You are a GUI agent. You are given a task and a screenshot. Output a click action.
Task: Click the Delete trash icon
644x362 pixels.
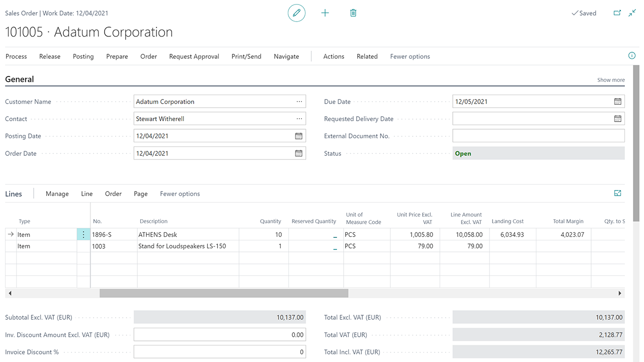tap(353, 13)
